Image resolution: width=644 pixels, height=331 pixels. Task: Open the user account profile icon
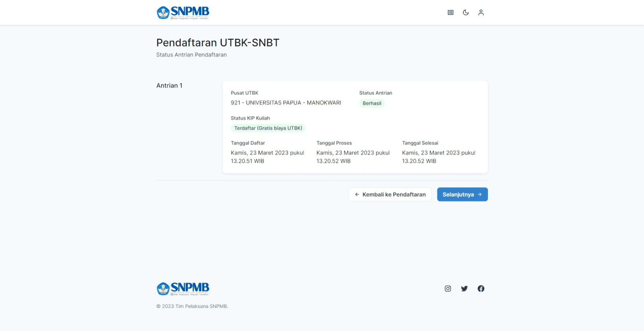[x=481, y=13]
